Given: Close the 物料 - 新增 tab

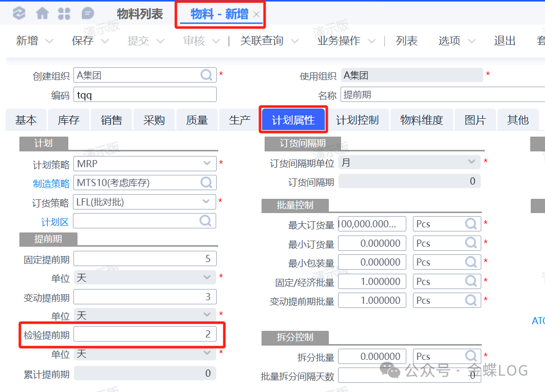Looking at the screenshot, I should click(256, 15).
